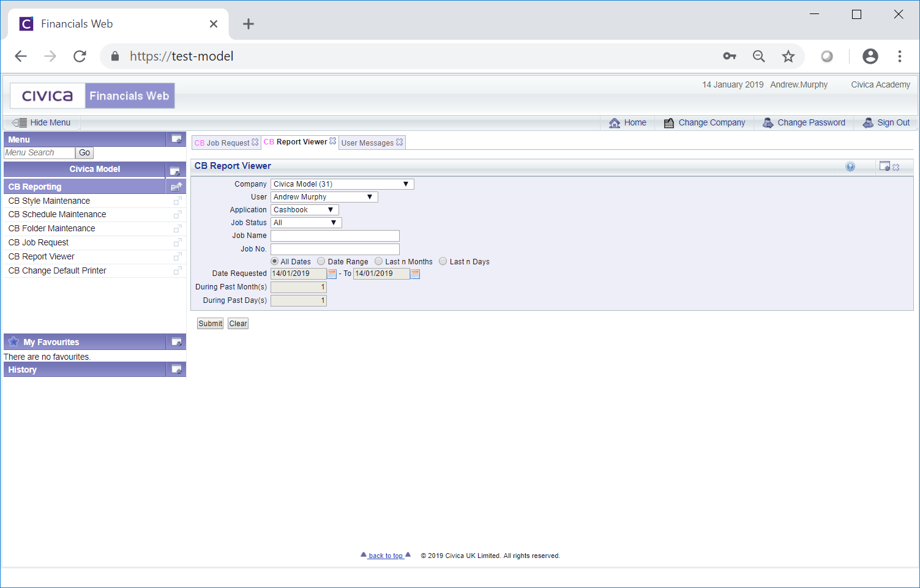
Task: Select the Date Range radio button
Action: 321,261
